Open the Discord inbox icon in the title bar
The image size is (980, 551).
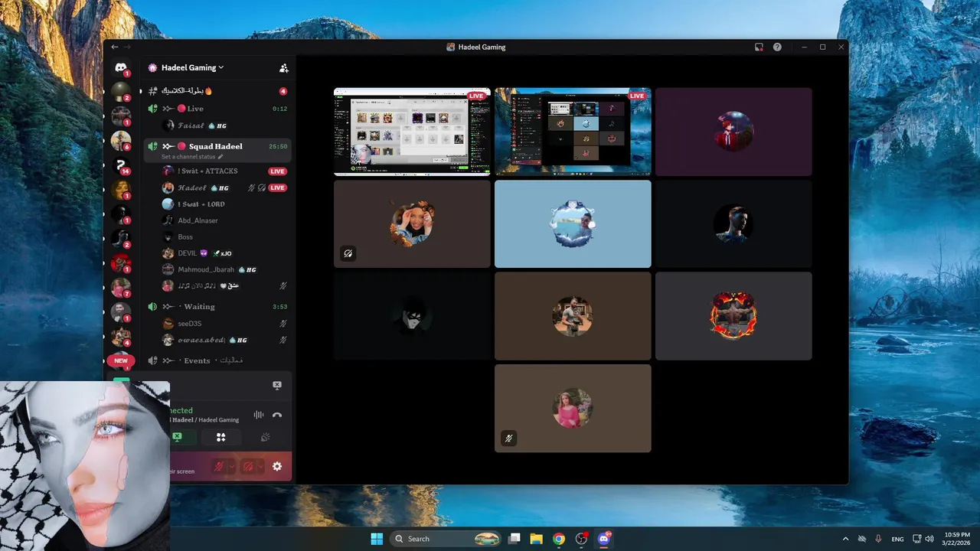coord(759,47)
